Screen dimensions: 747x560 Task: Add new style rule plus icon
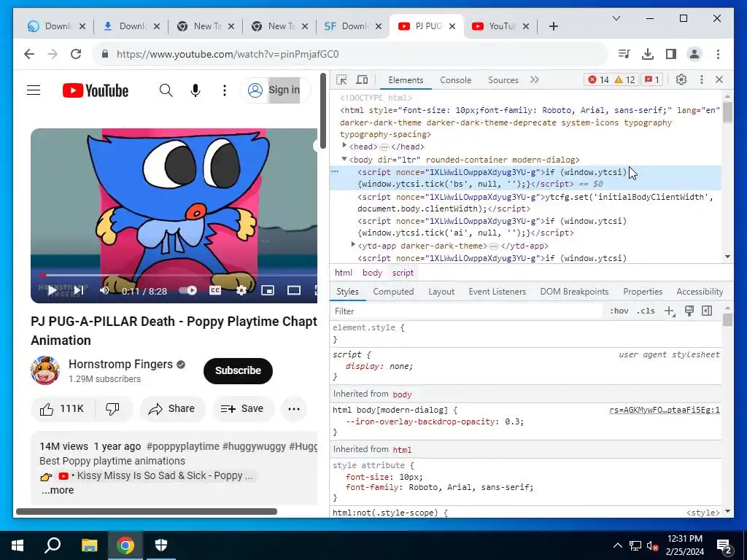(x=670, y=311)
